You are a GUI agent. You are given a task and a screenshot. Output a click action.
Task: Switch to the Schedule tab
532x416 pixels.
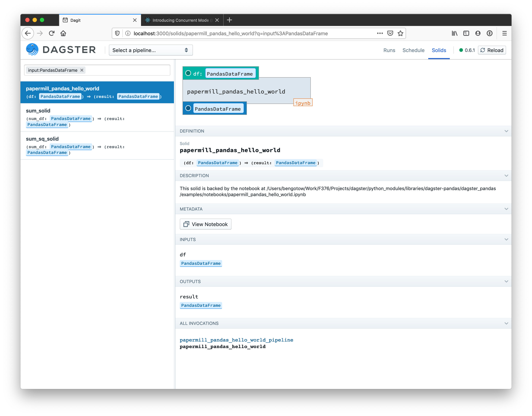pyautogui.click(x=413, y=50)
